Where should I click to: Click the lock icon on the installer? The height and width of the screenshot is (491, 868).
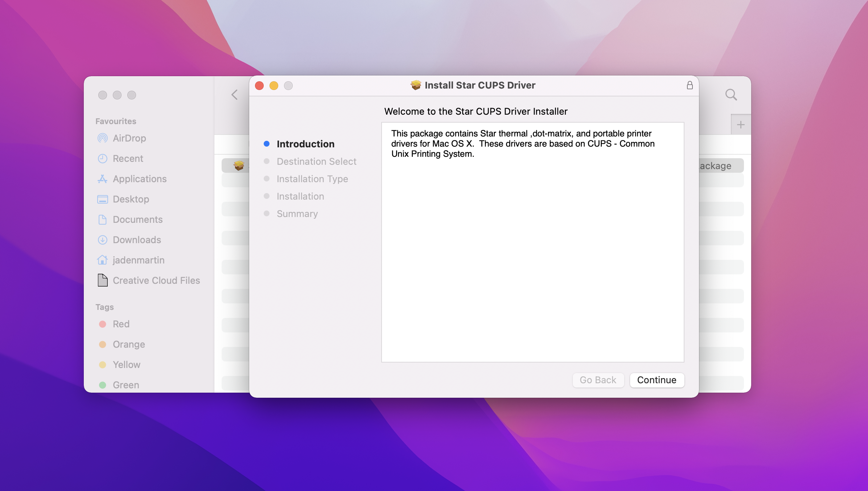(x=690, y=85)
